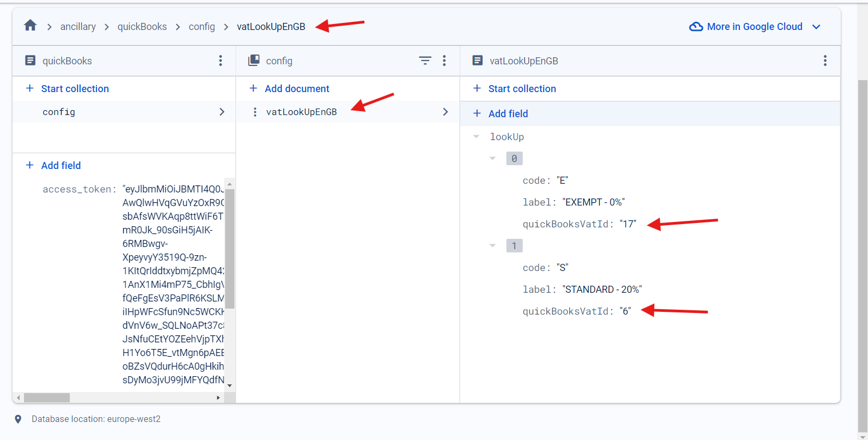Click config in the breadcrumb
This screenshot has height=440, width=868.
click(x=202, y=27)
